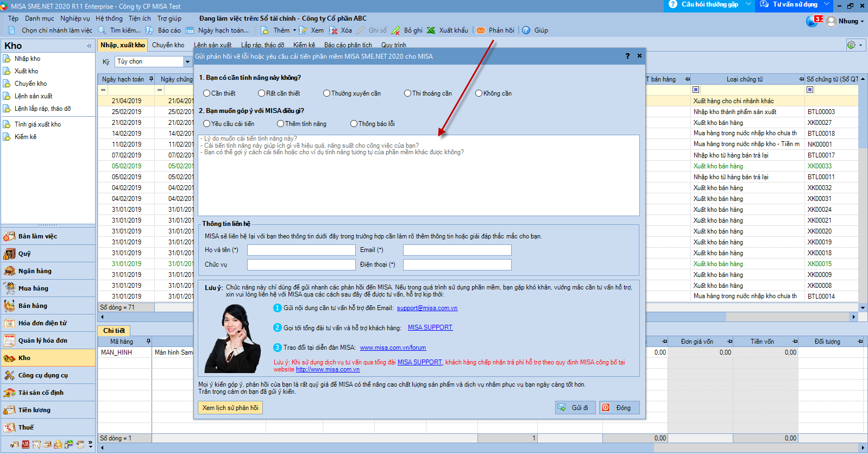This screenshot has width=868, height=454.
Task: Click the Email input field
Action: (457, 250)
